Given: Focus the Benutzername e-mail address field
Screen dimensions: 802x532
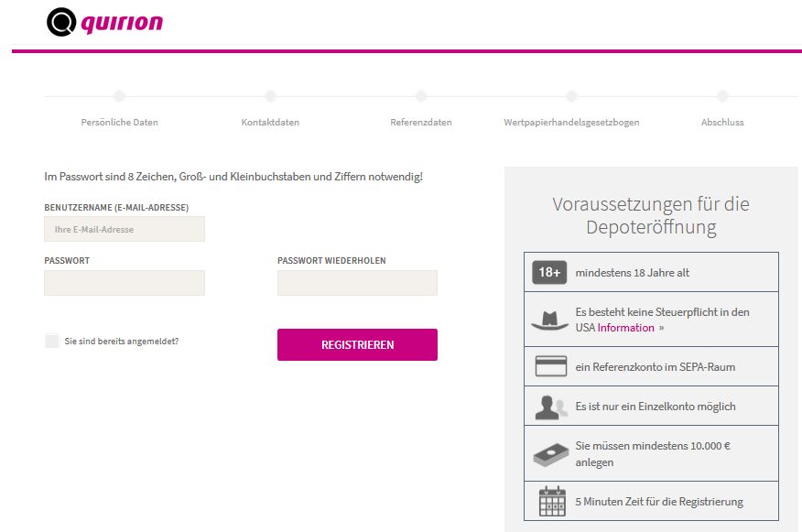Looking at the screenshot, I should [125, 229].
